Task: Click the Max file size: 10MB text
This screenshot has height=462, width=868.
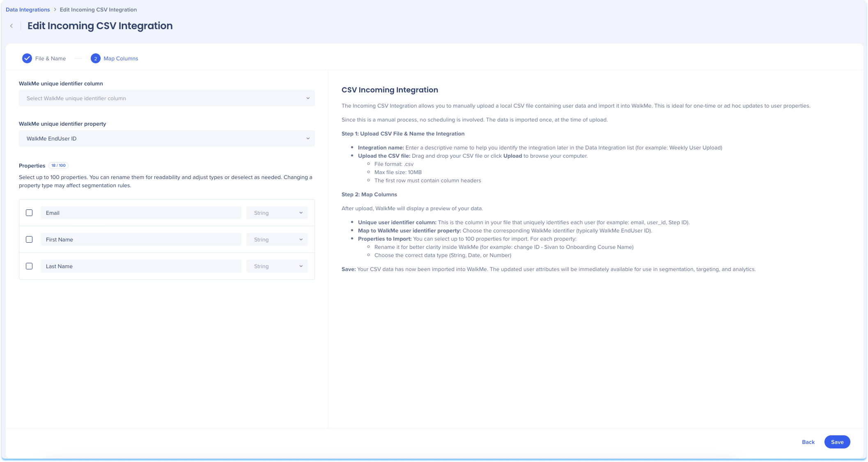Action: coord(398,172)
